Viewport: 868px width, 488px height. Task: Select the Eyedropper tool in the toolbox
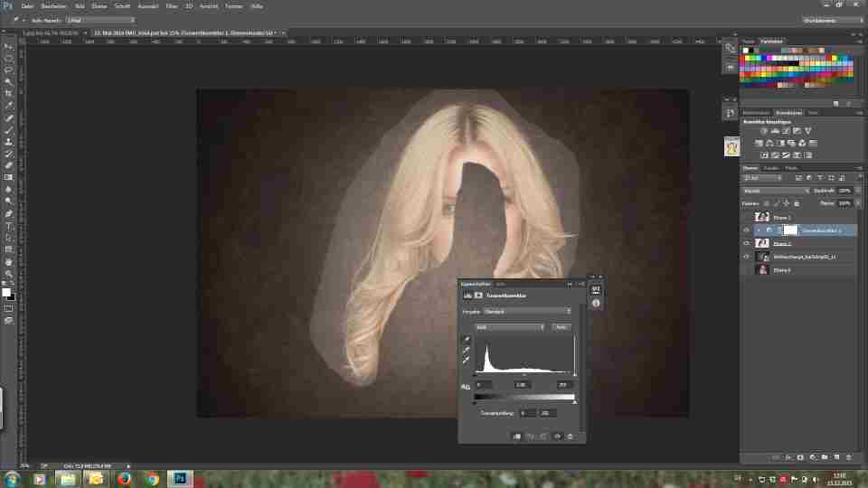(9, 106)
